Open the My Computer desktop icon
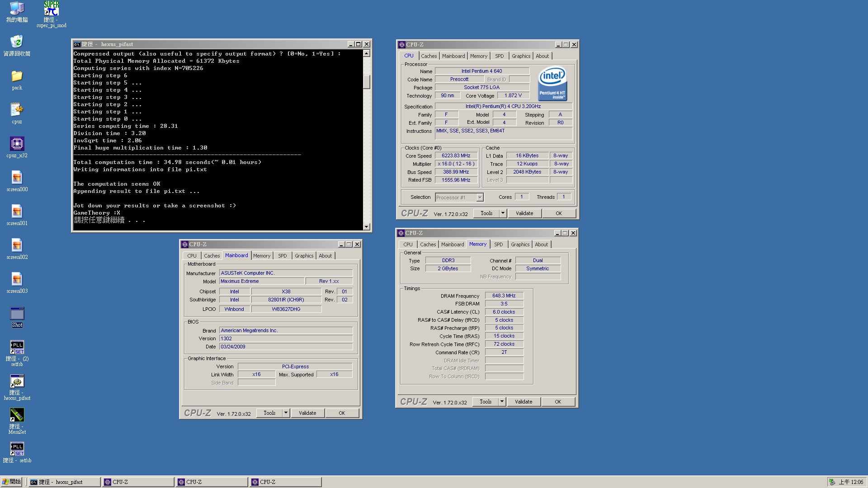 pyautogui.click(x=17, y=12)
